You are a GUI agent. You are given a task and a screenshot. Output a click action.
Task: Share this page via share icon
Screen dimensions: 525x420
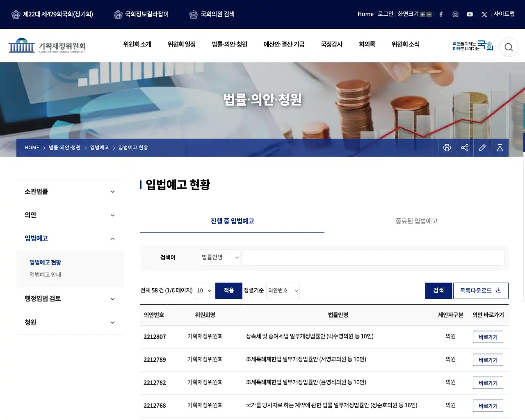pyautogui.click(x=465, y=148)
